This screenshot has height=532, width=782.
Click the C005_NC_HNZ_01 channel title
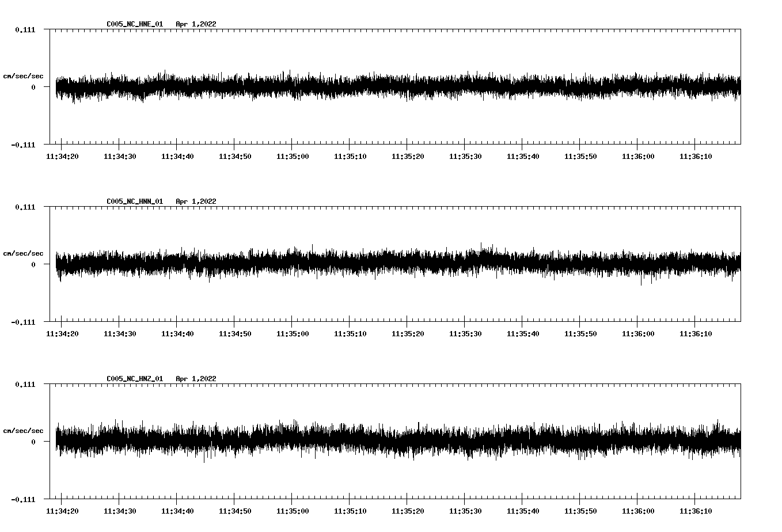[135, 379]
